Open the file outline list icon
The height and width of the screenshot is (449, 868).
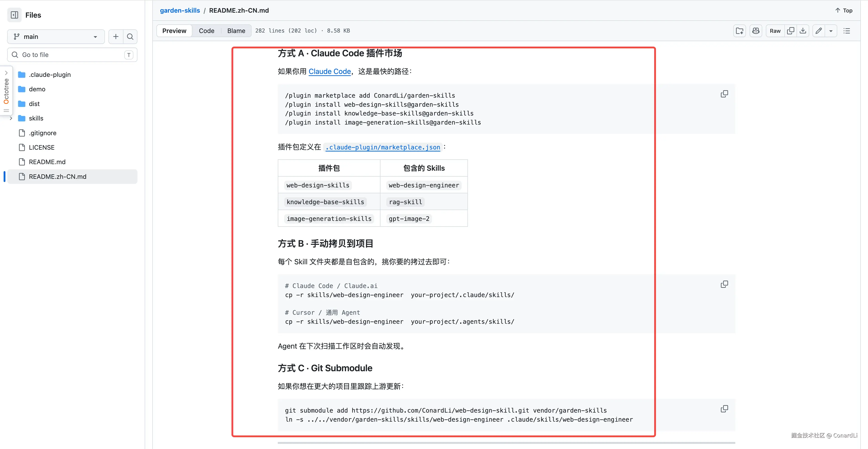coord(847,31)
